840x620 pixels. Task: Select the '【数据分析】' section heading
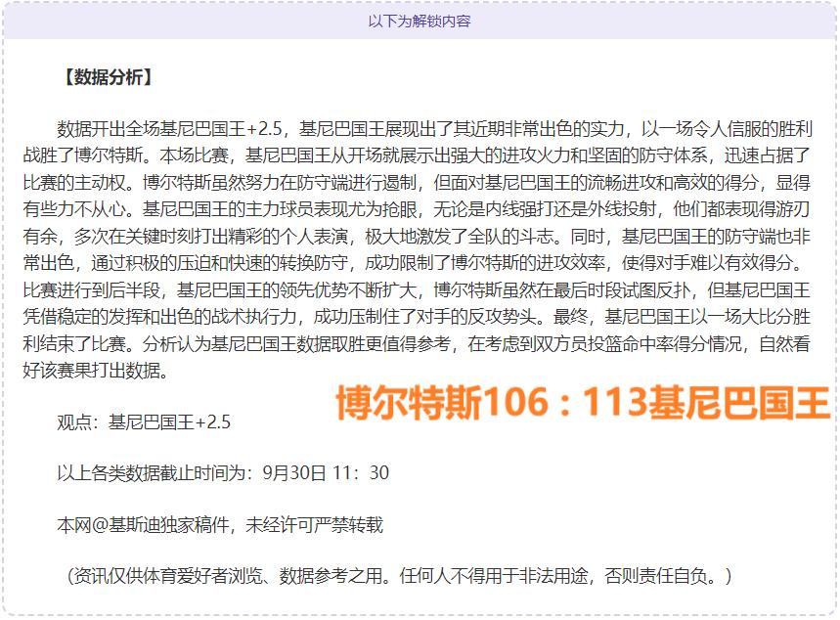(108, 77)
